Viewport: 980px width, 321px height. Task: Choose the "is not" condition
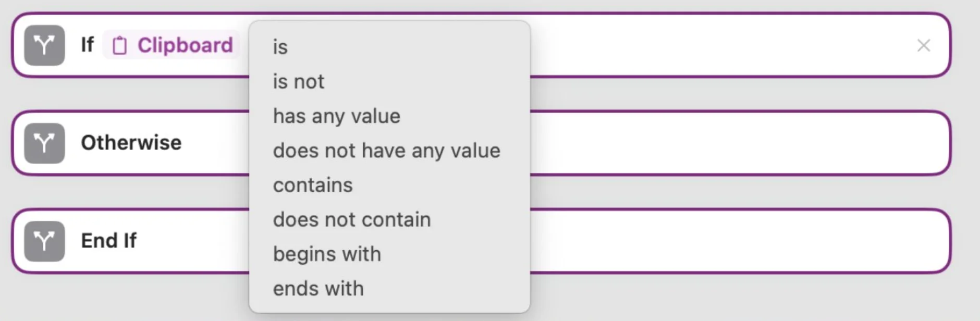pos(299,82)
